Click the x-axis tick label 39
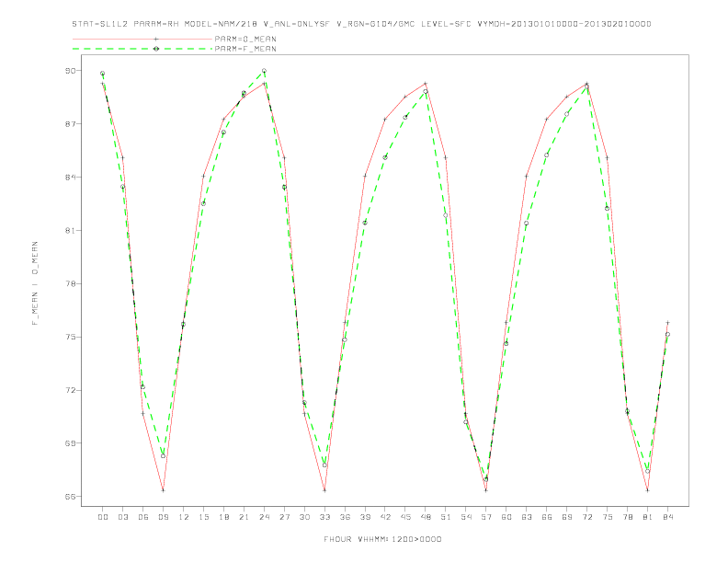 pyautogui.click(x=365, y=517)
